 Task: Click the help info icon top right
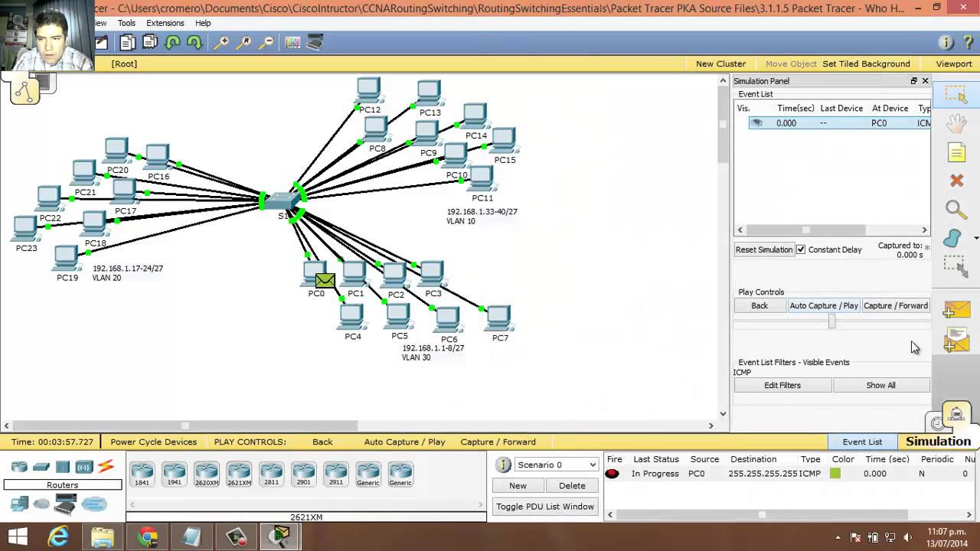(946, 43)
